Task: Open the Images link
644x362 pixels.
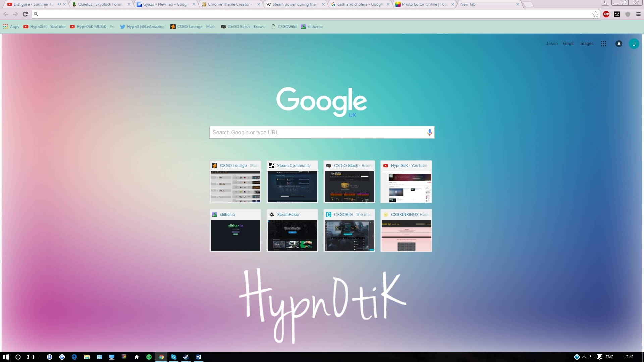Action: 586,44
